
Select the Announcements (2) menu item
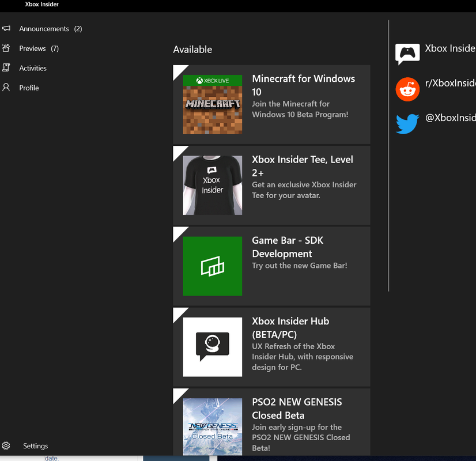(x=50, y=29)
